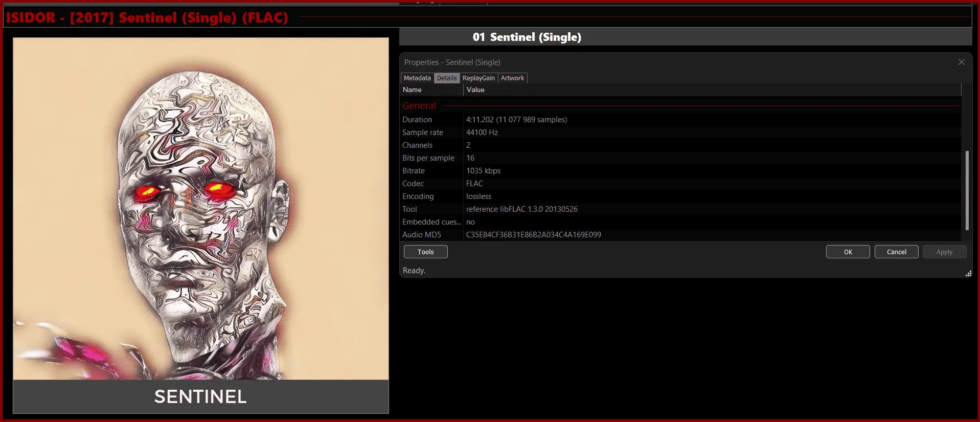Click the MD5 hash value C35E84CF36B31E86B2A034C4A169E099

533,234
